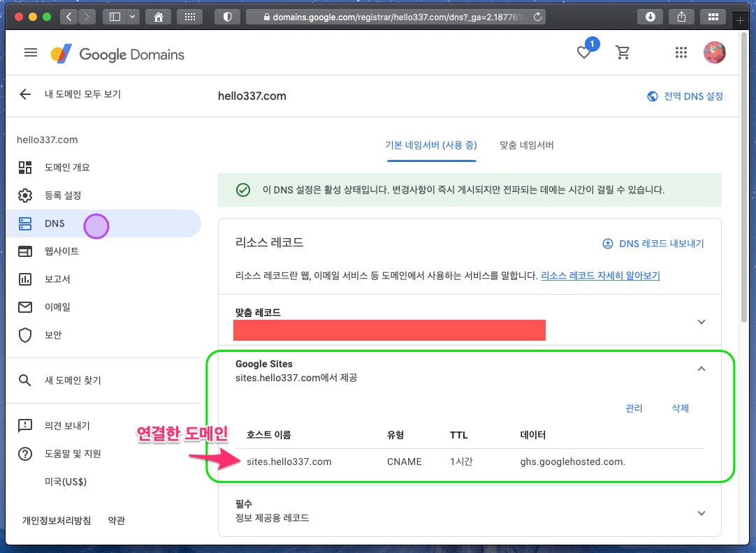756x553 pixels.
Task: Go back to all my domains arrow
Action: [x=25, y=94]
